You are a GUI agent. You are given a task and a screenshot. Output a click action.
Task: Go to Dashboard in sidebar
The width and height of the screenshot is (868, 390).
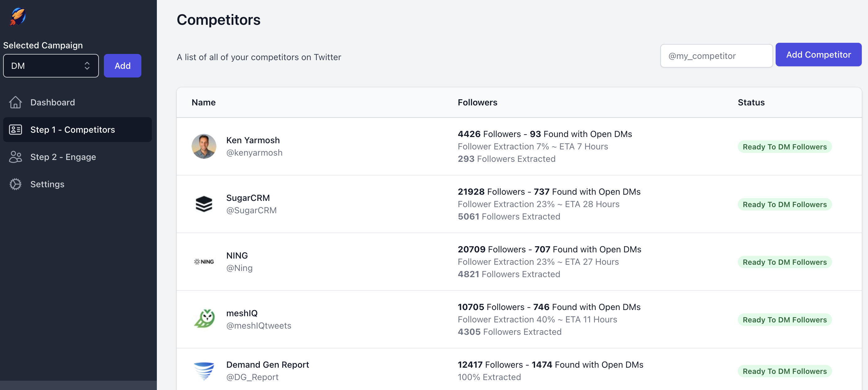coord(53,102)
